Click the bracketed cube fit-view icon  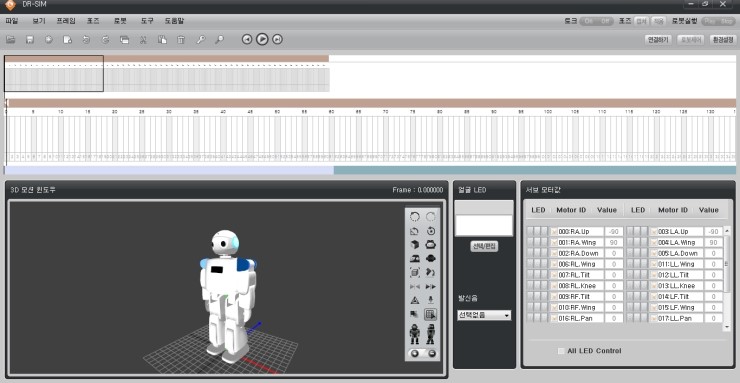(415, 272)
